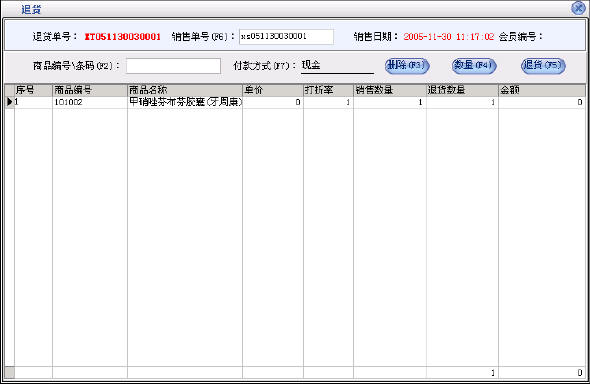Screen dimensions: 590x384
Task: Click the 金额 column header
Action: click(x=542, y=90)
